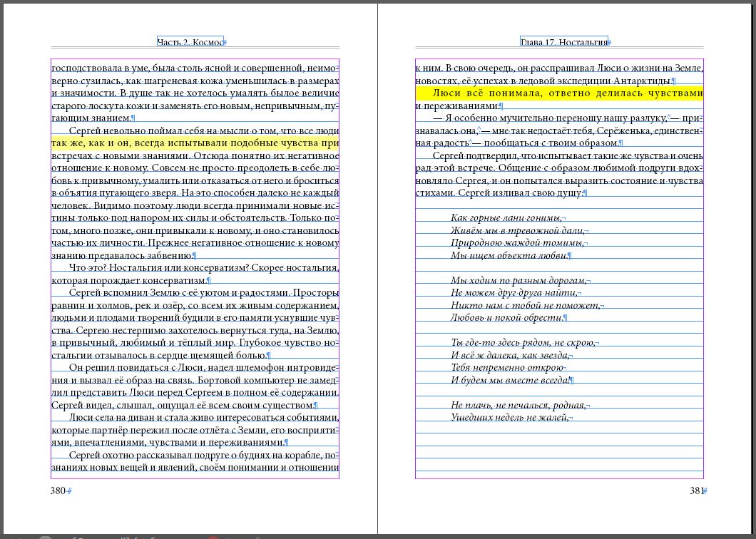Click the running header "Часть 2. Космос"
This screenshot has height=539, width=756.
tap(190, 42)
